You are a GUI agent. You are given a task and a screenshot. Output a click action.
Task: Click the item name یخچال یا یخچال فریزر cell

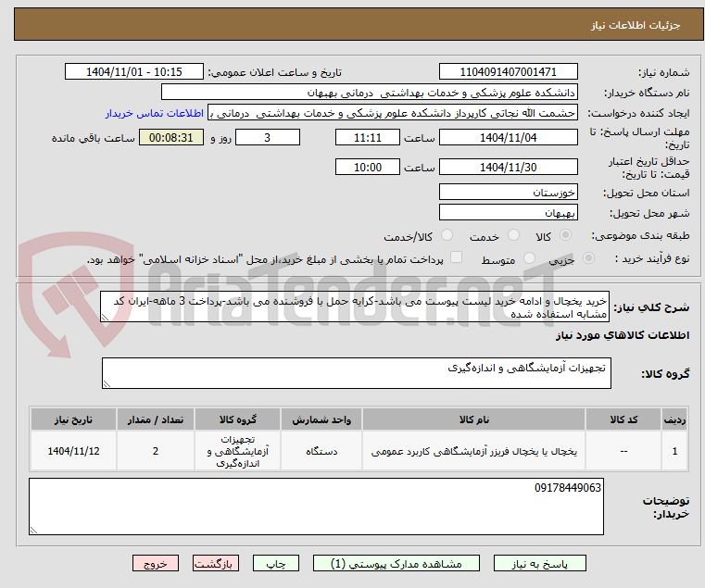[x=474, y=451]
